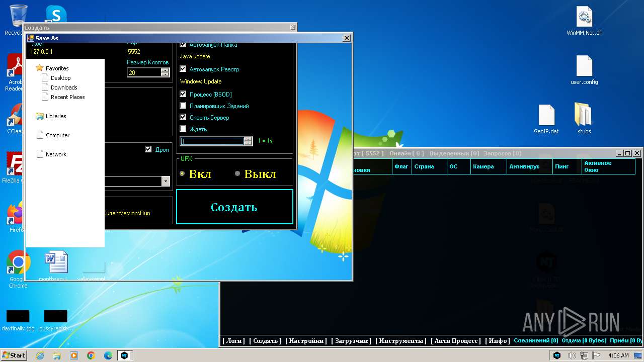Open Microsoft Edge from the taskbar
This screenshot has height=362, width=644.
[108, 355]
